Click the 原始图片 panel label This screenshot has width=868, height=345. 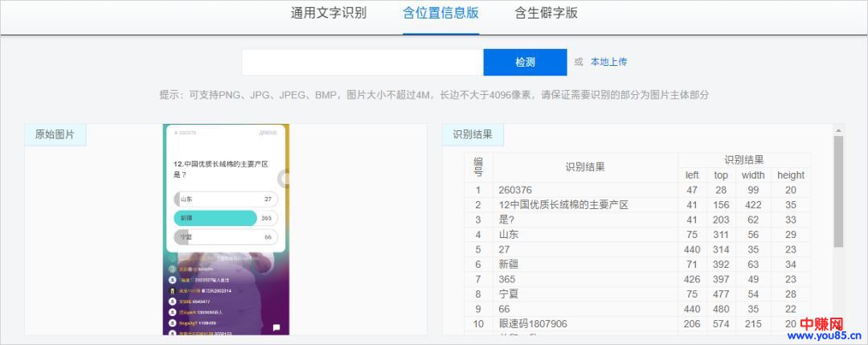[x=55, y=135]
